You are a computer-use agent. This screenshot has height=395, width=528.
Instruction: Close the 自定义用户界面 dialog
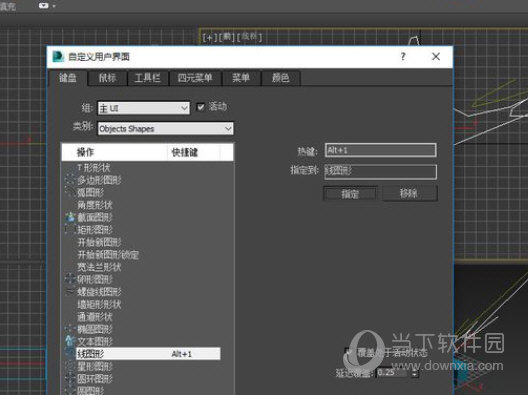436,56
